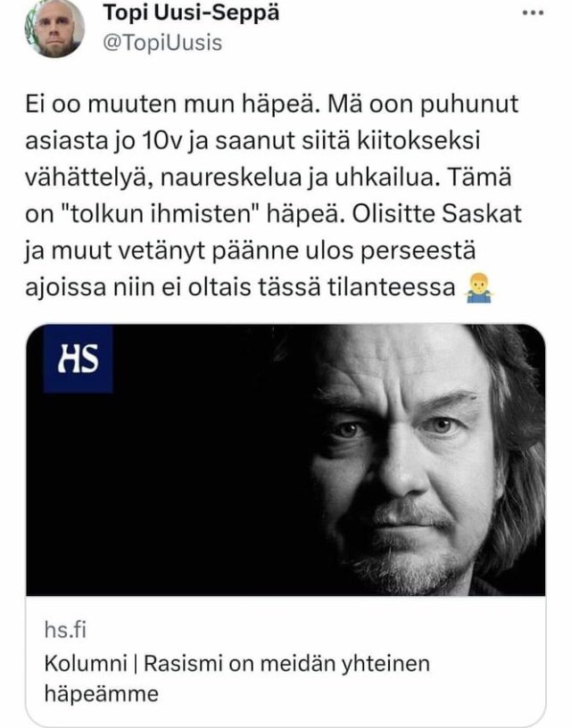Click the tweet line "ja muut vetänyt päänne ulos"
This screenshot has width=571, height=728.
pos(250,251)
